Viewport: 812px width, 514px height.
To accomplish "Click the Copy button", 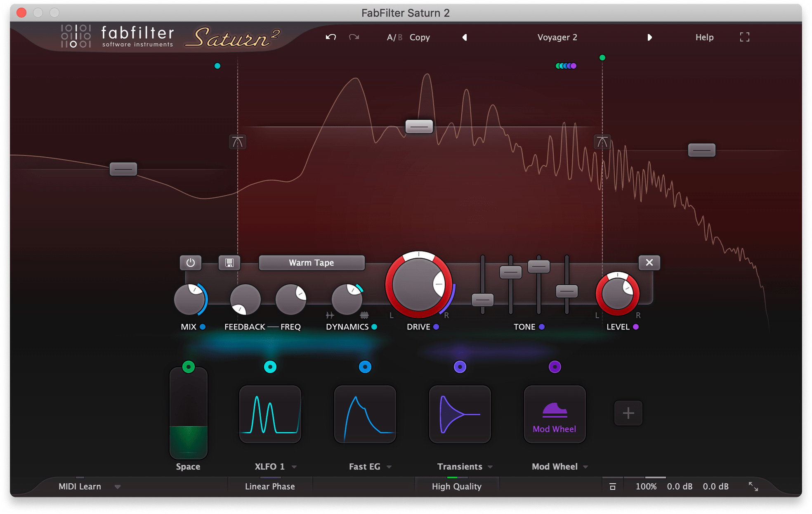I will click(x=420, y=37).
